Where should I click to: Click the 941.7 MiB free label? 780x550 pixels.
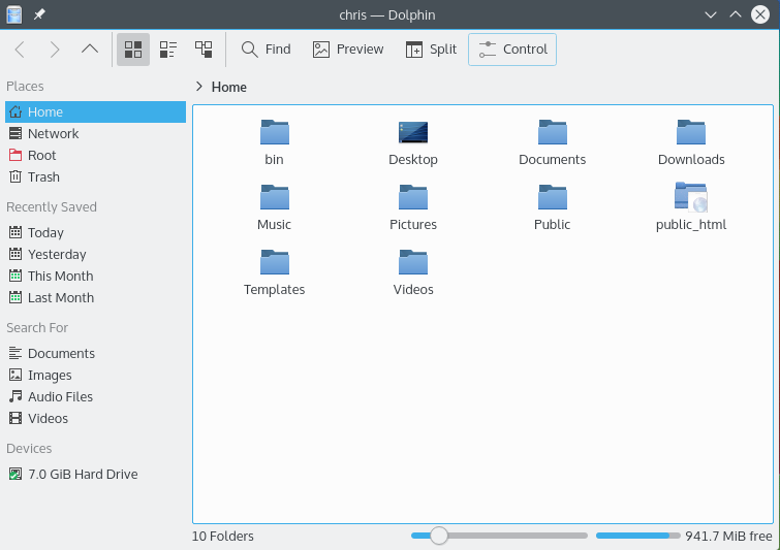(729, 536)
